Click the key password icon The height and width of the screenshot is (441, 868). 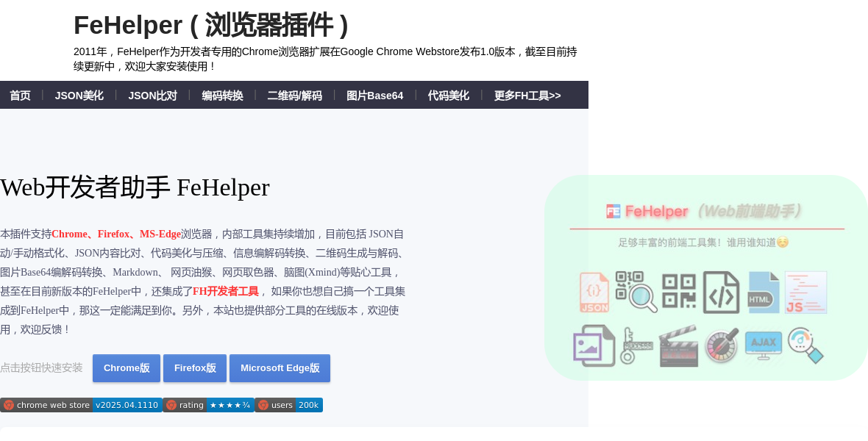tap(636, 345)
